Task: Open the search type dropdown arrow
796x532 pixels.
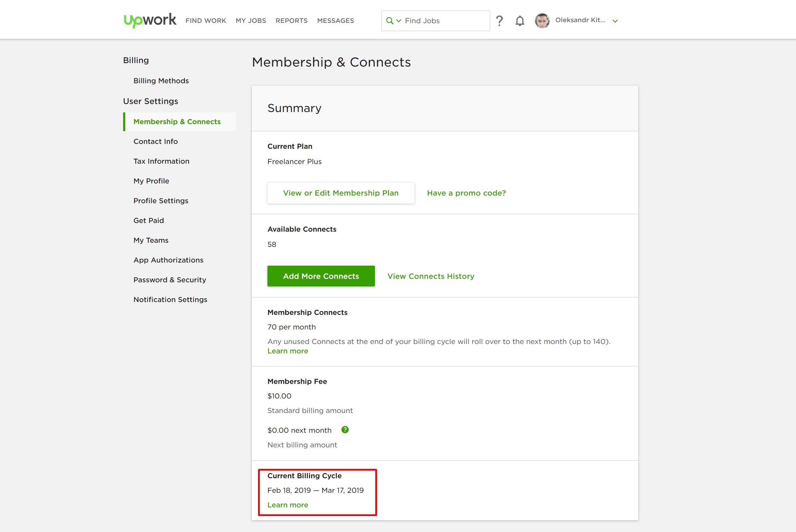Action: point(399,21)
